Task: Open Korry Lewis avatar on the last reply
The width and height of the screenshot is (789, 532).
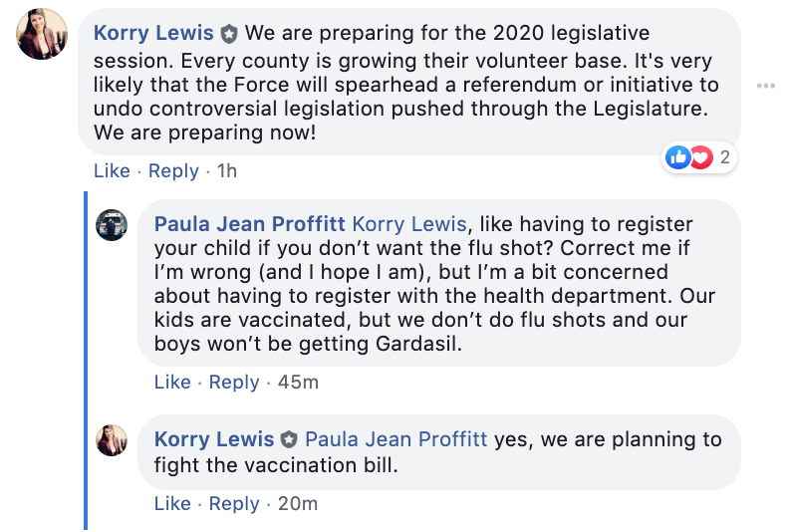Action: [x=112, y=440]
